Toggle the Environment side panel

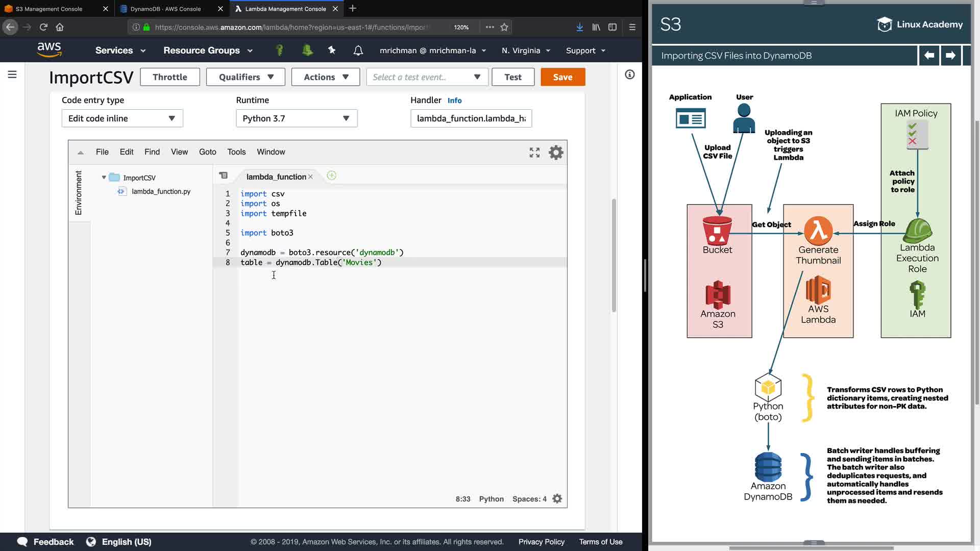[78, 193]
